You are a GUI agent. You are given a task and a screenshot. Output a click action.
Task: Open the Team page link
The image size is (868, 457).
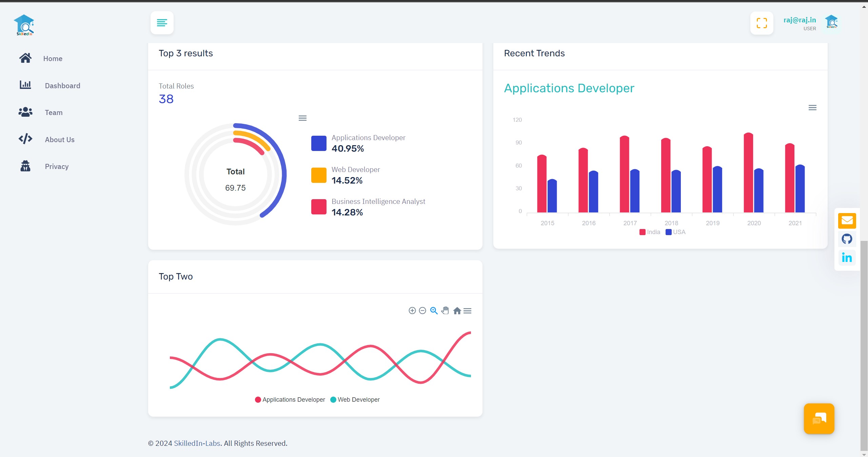[x=54, y=113]
